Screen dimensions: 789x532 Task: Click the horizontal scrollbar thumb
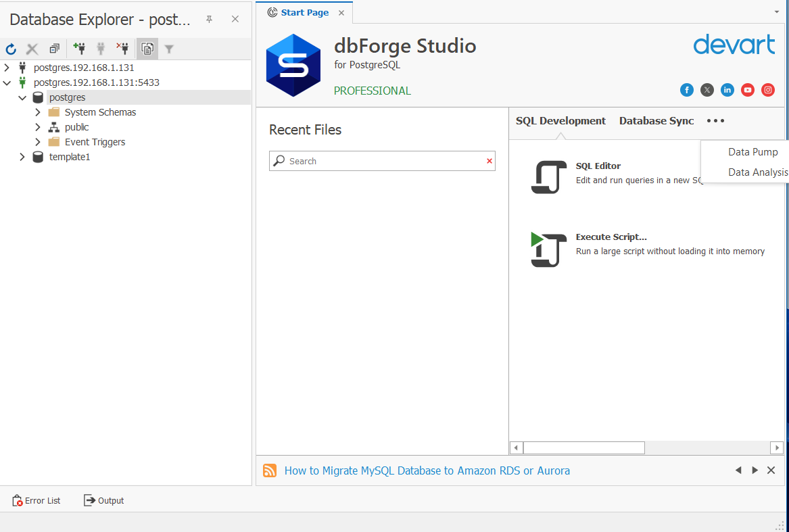[583, 448]
